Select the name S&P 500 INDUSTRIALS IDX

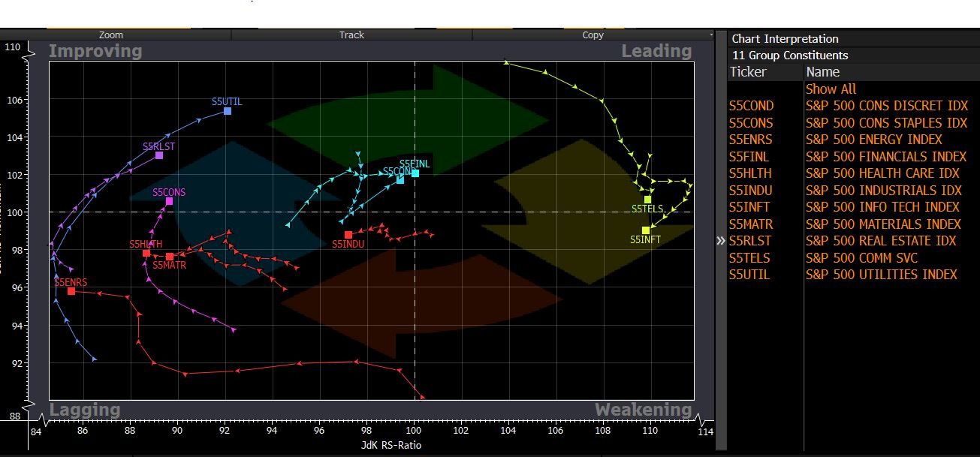tap(884, 191)
